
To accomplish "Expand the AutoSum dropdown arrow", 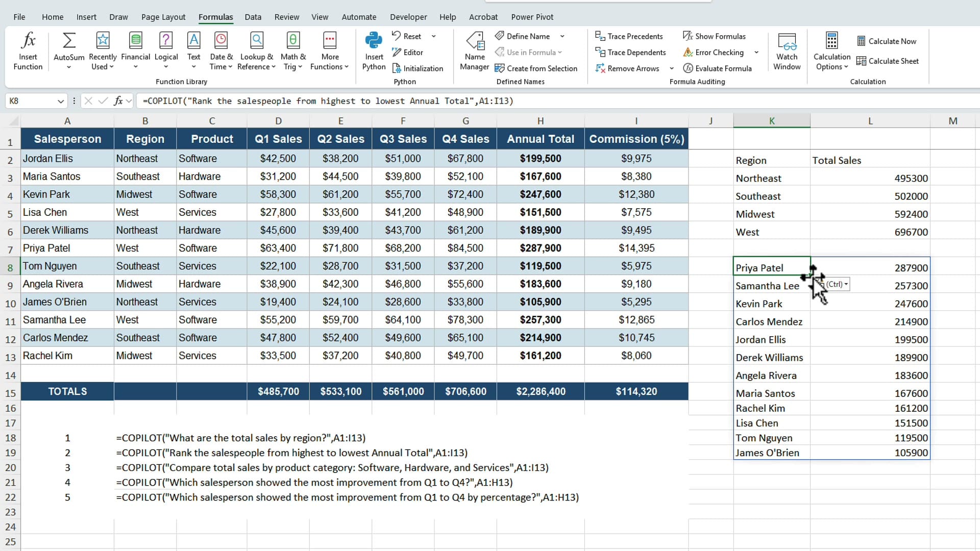I will pyautogui.click(x=69, y=67).
